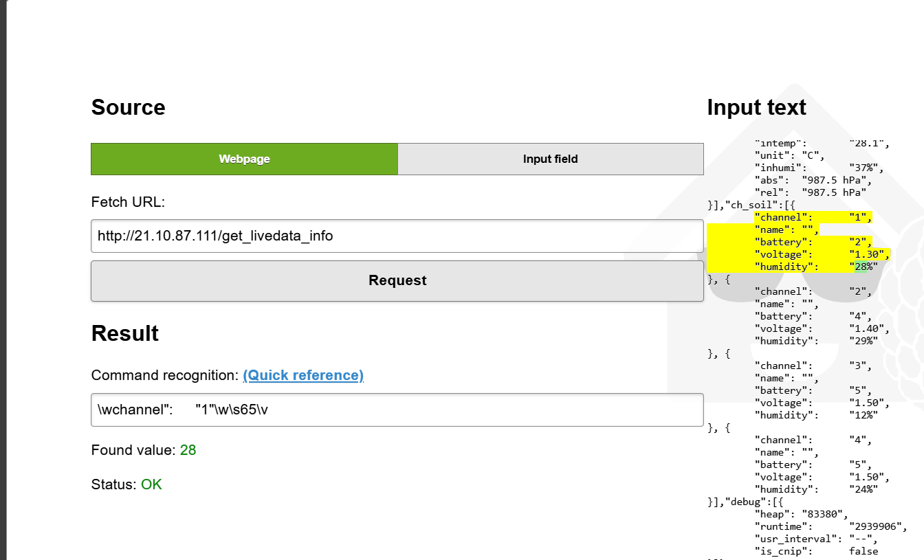
Task: Switch to the Webpage source tab
Action: (244, 159)
